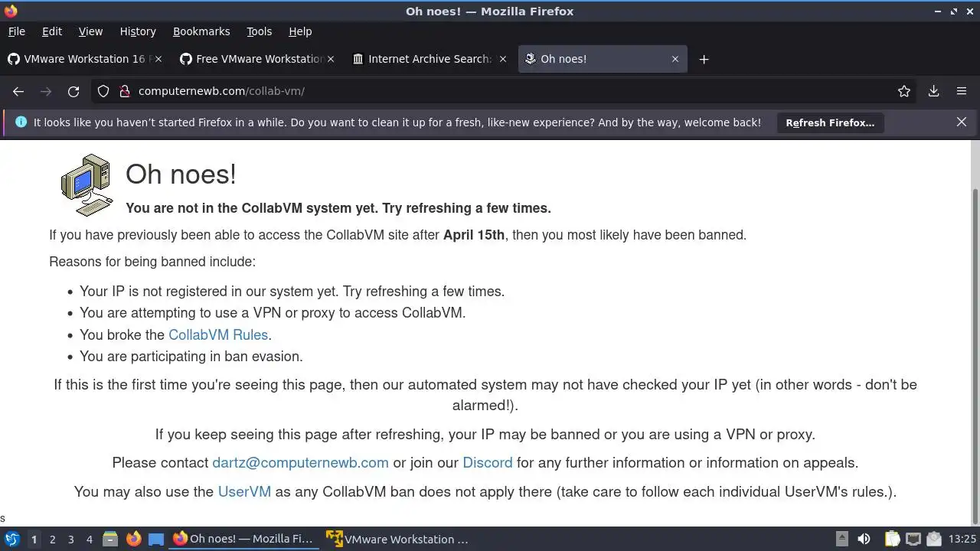Open the Discord link
The height and width of the screenshot is (551, 980).
coord(488,462)
